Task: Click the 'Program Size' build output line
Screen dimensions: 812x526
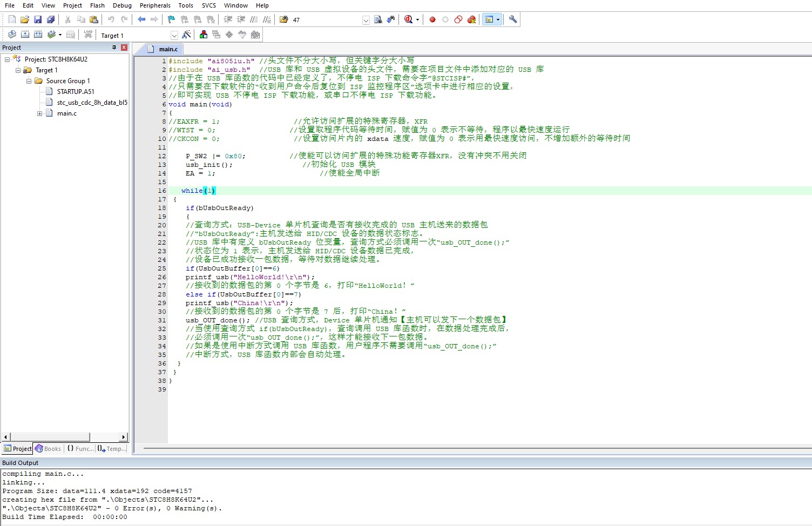Action: tap(97, 491)
